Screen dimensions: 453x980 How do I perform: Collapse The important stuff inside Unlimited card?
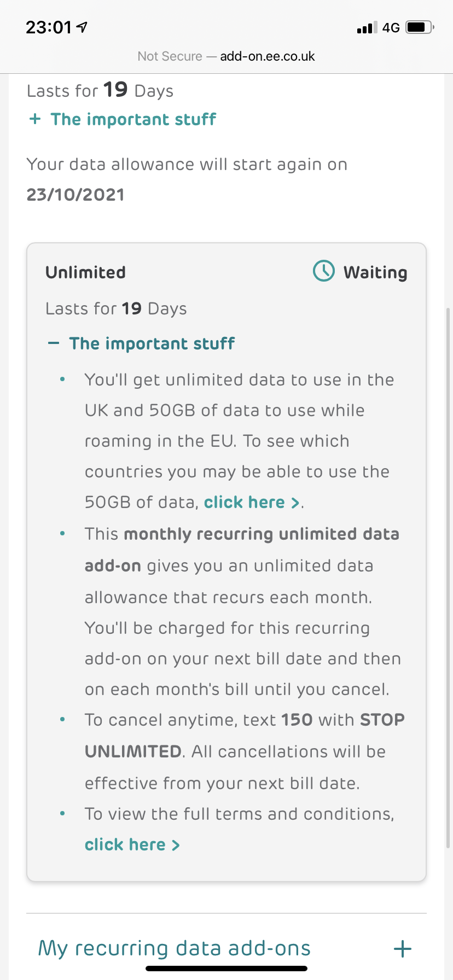152,343
